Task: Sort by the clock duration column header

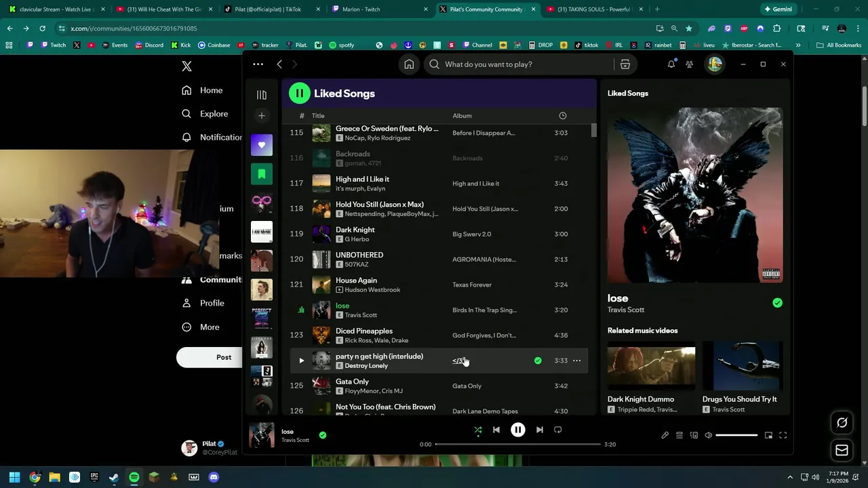Action: click(563, 116)
